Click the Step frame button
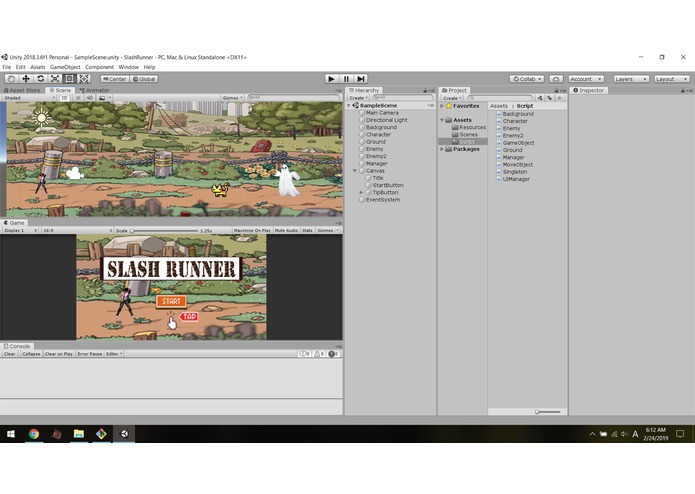695x494 pixels. click(361, 79)
